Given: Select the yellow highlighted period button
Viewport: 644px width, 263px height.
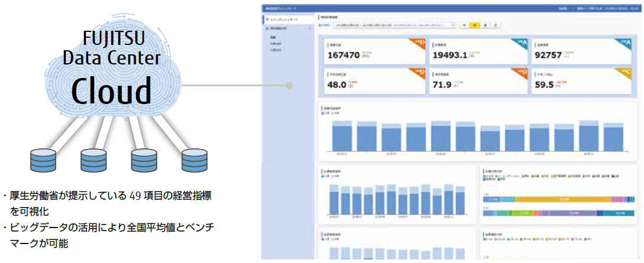Looking at the screenshot, I should point(474,25).
